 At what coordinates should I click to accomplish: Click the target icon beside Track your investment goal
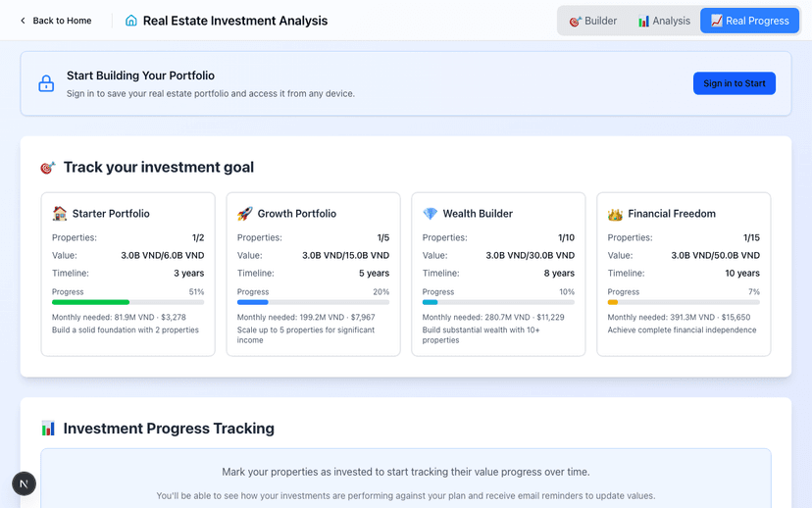[48, 168]
